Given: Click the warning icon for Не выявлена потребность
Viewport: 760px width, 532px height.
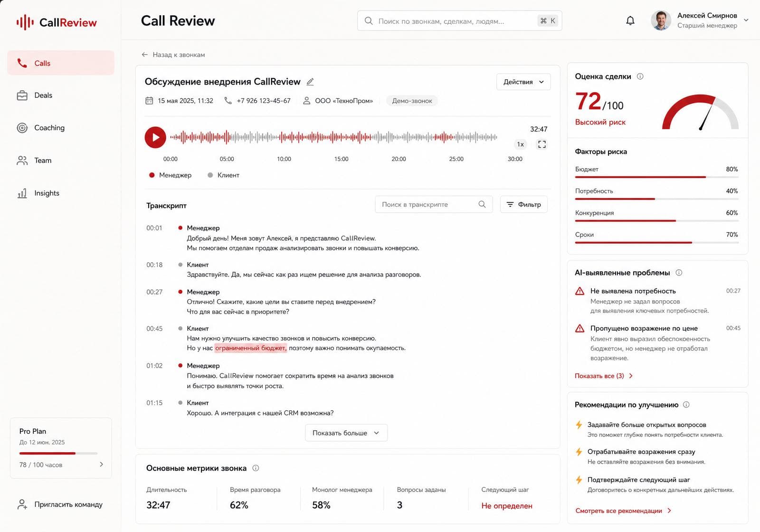Looking at the screenshot, I should coord(579,291).
